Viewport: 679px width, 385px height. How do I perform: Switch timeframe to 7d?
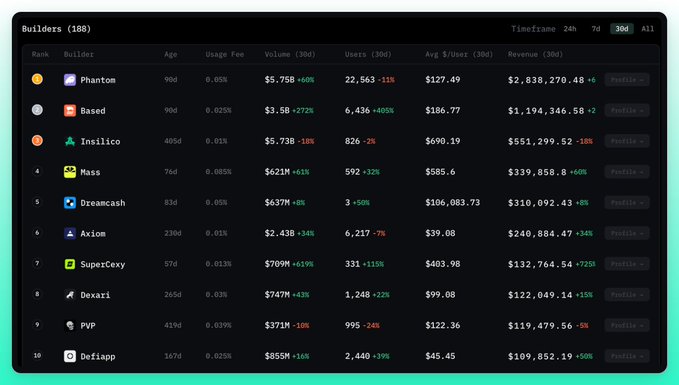(596, 29)
